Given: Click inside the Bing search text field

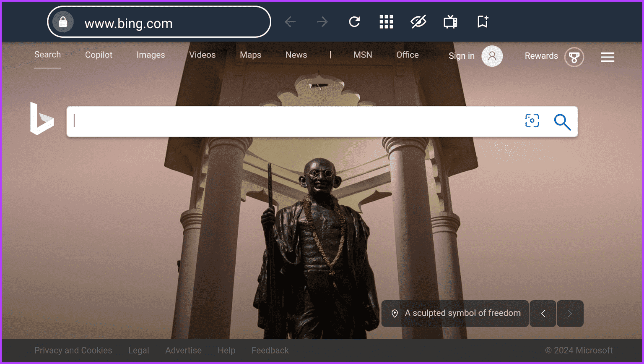Looking at the screenshot, I should pos(293,121).
